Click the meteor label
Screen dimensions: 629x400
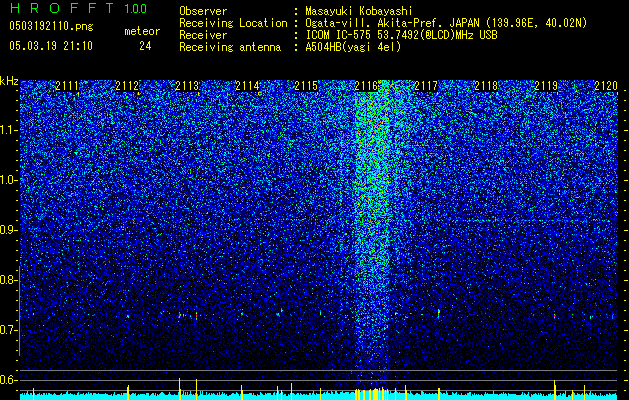click(x=142, y=31)
